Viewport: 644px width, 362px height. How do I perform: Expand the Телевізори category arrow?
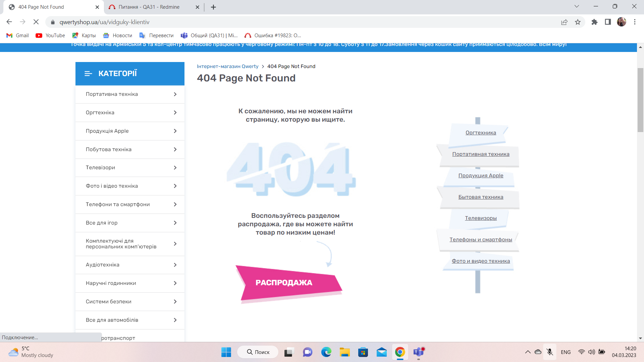(x=175, y=168)
